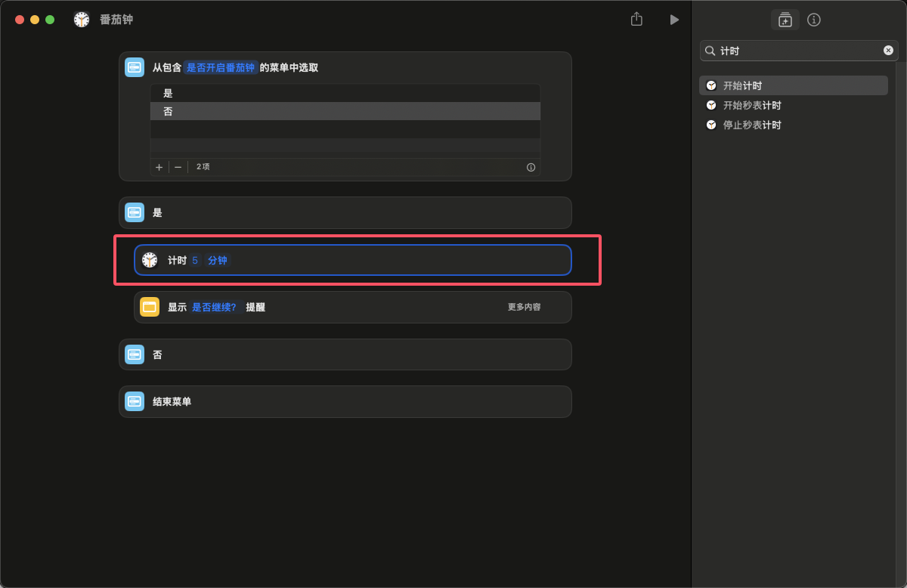
Task: Open the 分钟 time unit dropdown
Action: point(217,260)
